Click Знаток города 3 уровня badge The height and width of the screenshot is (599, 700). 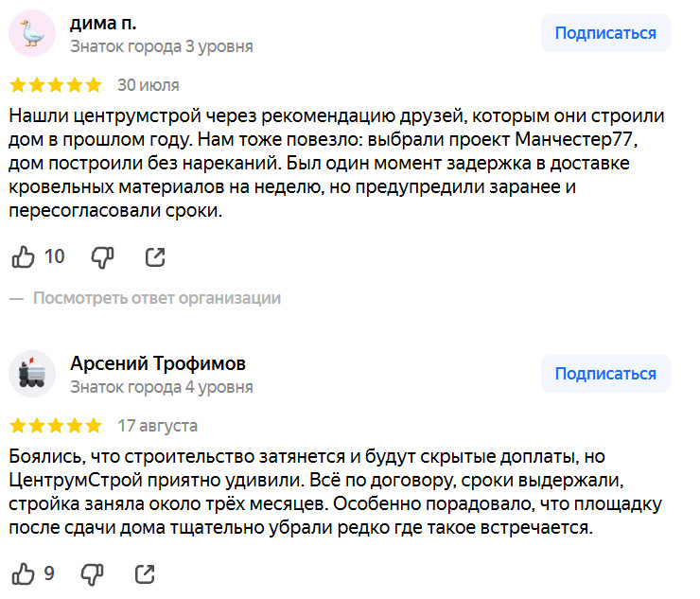pos(162,45)
